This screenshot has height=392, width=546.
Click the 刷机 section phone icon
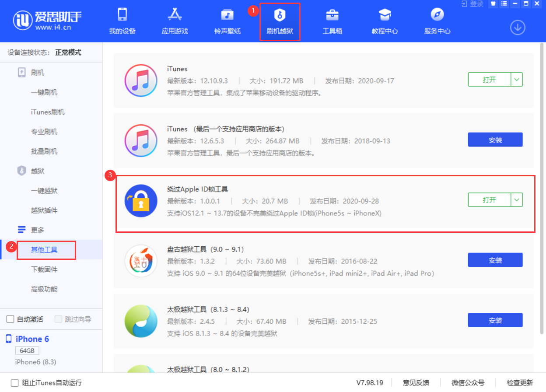tap(22, 73)
